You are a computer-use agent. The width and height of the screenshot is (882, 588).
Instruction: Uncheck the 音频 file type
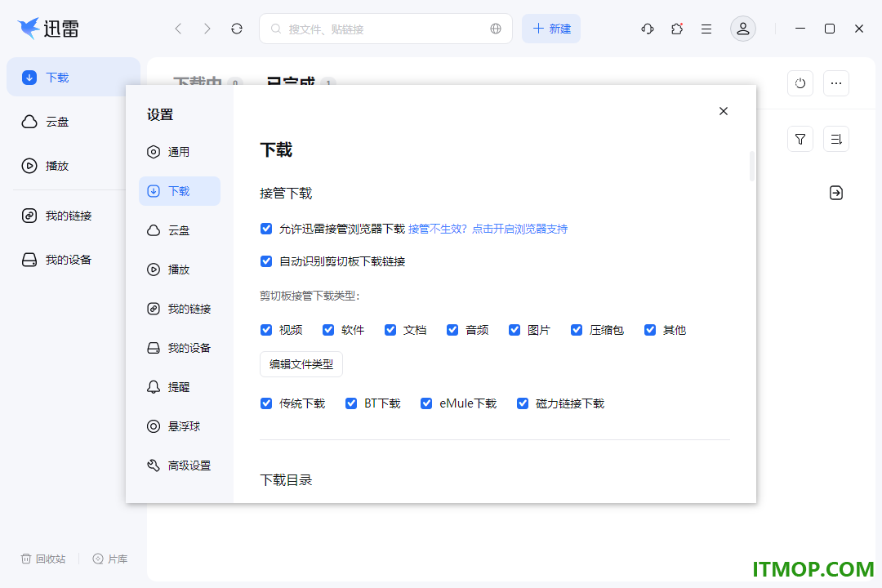[452, 330]
